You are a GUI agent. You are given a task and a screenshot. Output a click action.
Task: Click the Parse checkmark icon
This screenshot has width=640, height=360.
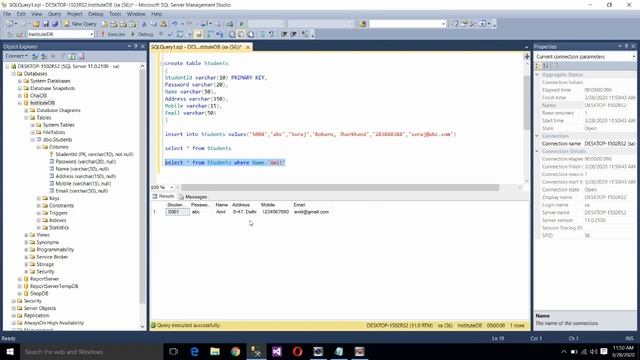point(171,34)
